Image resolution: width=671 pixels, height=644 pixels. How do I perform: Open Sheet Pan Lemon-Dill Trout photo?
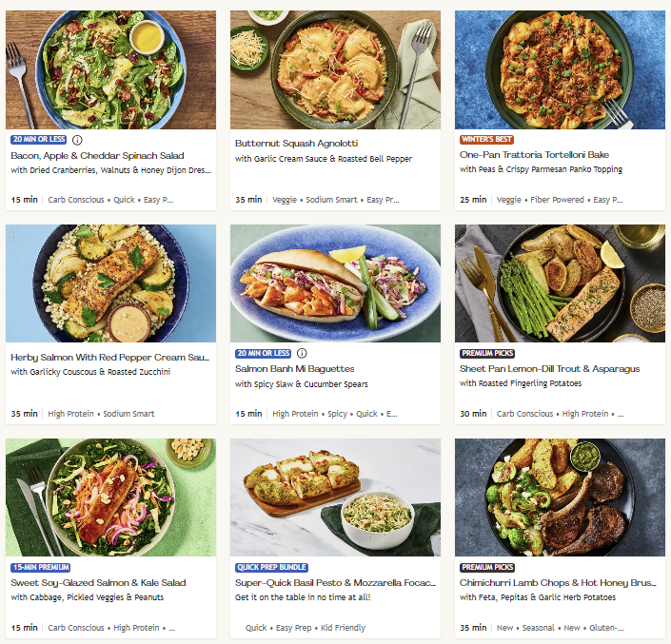click(560, 283)
